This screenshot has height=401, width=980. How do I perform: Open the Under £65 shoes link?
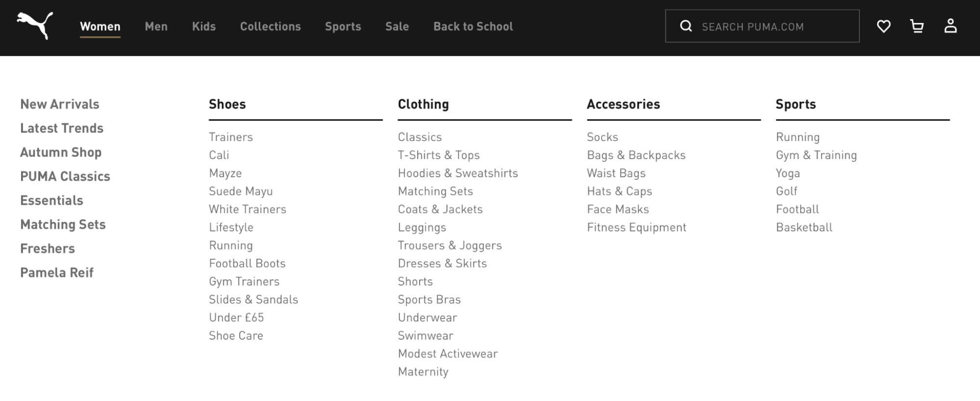(x=236, y=318)
